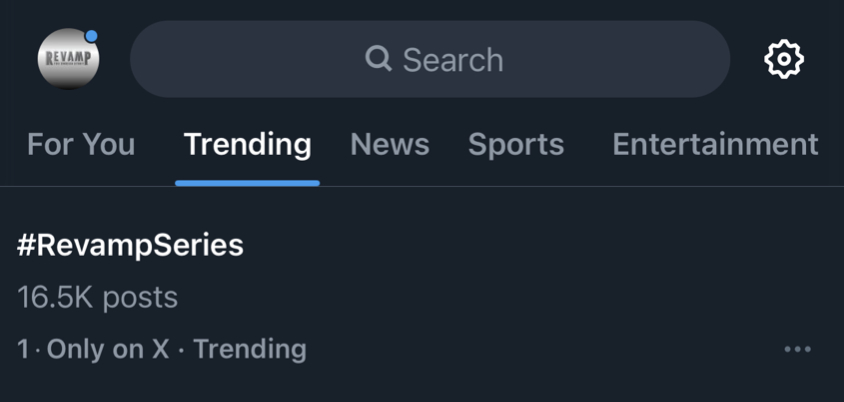Tap the blue underline beneath Trending

248,184
